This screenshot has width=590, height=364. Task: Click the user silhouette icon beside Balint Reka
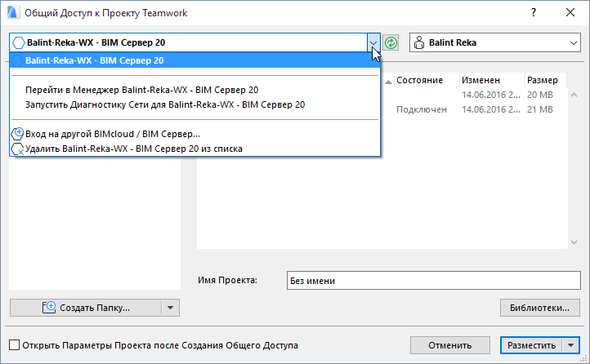(418, 42)
